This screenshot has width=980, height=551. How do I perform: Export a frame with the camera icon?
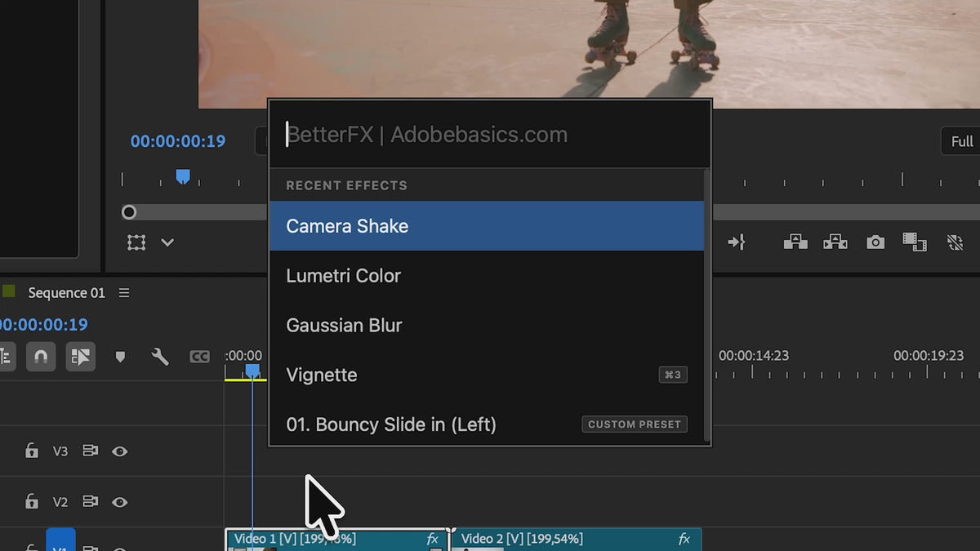tap(875, 242)
